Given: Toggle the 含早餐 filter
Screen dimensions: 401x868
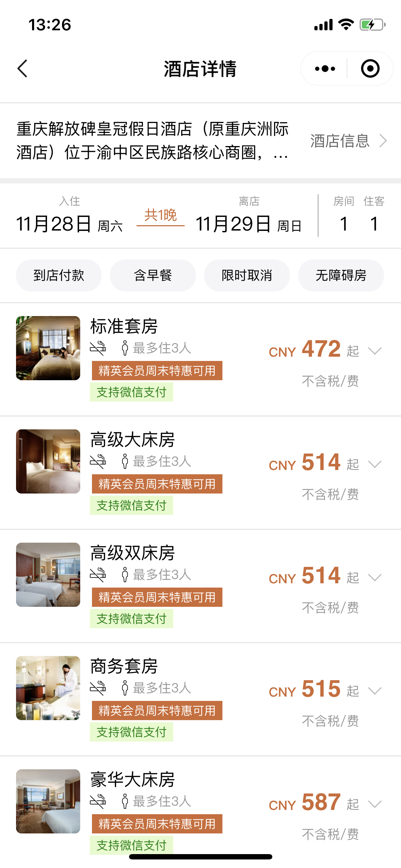Looking at the screenshot, I should [153, 275].
